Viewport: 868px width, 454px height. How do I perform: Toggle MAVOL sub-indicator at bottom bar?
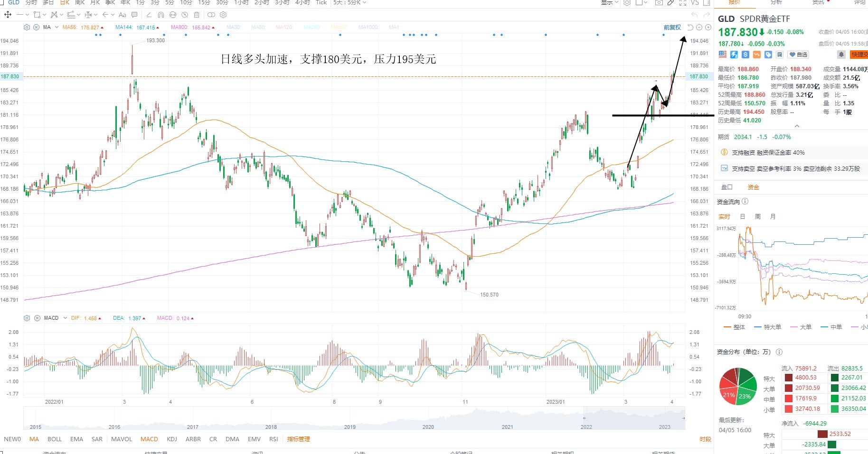(x=122, y=439)
